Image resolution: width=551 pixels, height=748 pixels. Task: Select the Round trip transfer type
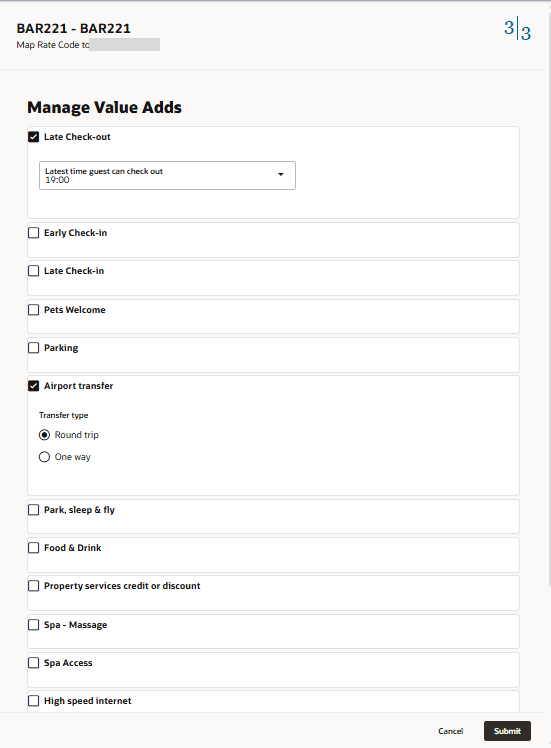tap(44, 435)
